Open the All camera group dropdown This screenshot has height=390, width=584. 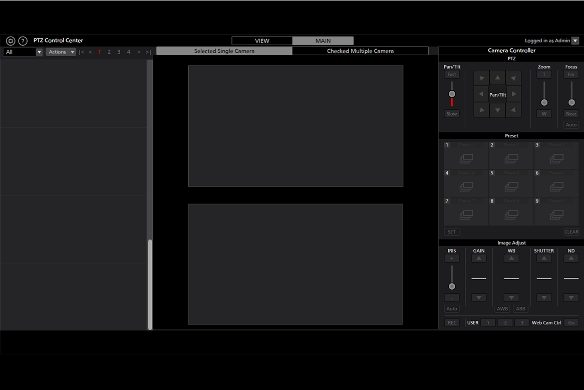coord(23,52)
